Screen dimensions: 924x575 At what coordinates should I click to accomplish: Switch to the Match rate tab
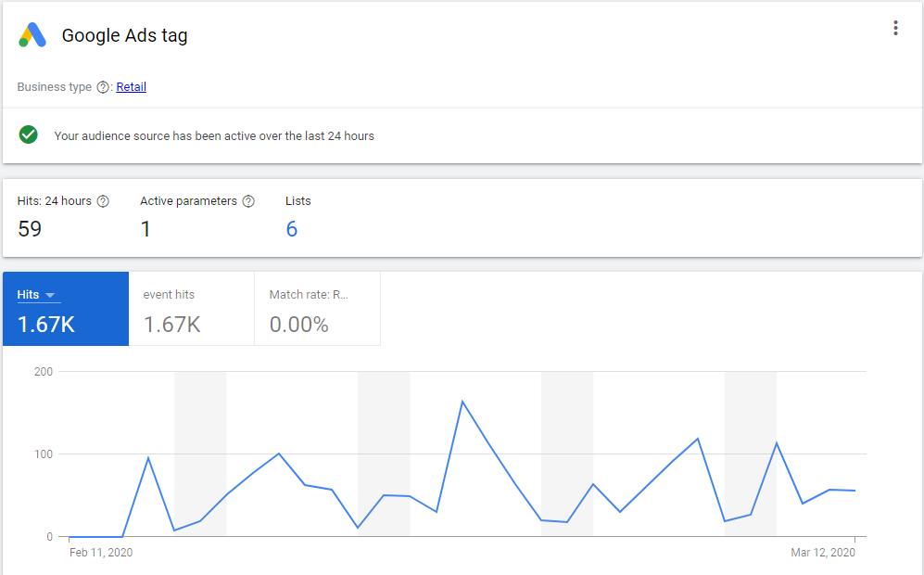[318, 309]
